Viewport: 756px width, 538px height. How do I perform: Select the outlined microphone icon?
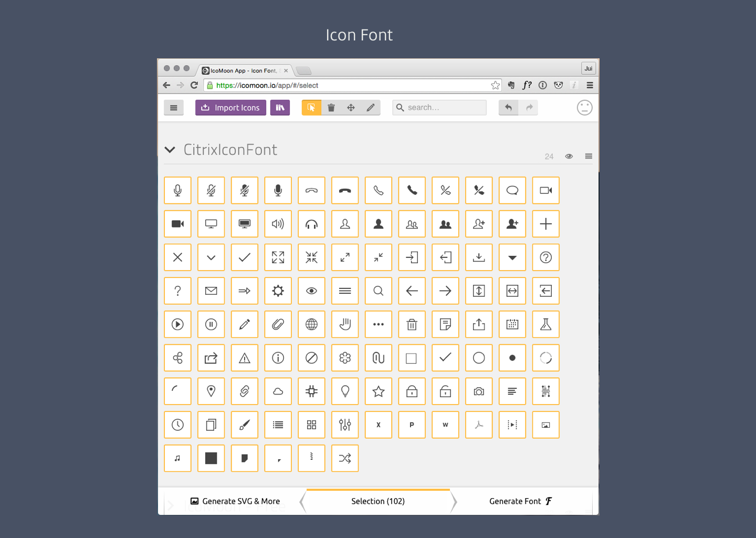(x=177, y=190)
